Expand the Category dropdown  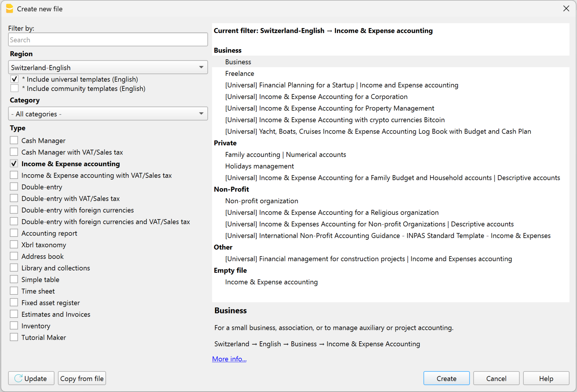click(108, 114)
